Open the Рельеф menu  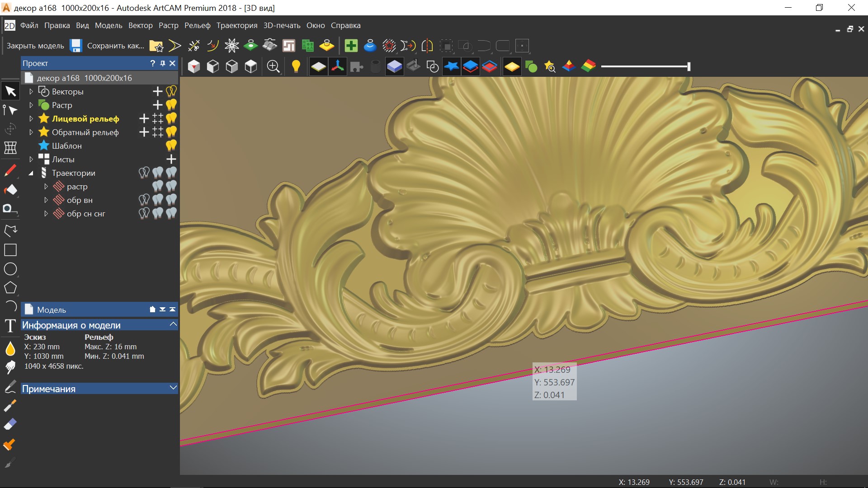coord(197,26)
